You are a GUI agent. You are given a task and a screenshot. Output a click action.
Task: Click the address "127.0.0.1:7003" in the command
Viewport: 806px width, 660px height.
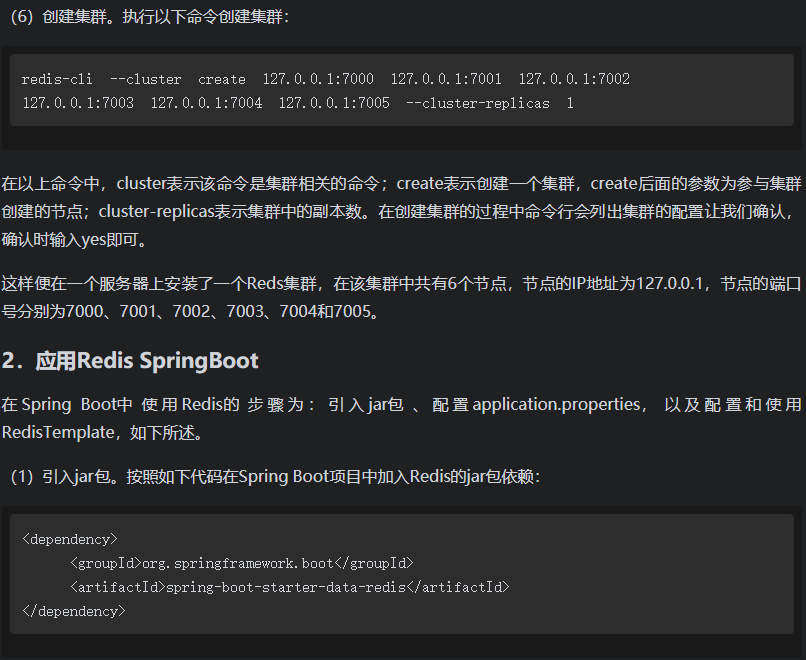[78, 103]
